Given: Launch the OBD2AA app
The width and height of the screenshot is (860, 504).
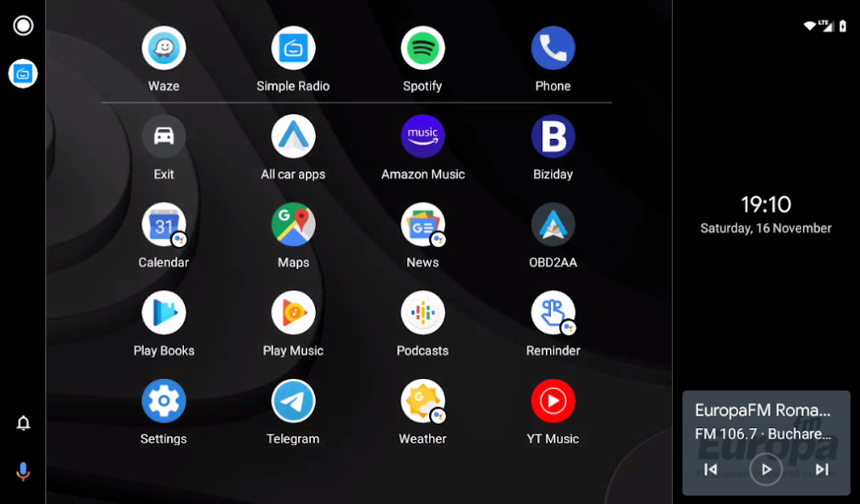Looking at the screenshot, I should point(553,226).
